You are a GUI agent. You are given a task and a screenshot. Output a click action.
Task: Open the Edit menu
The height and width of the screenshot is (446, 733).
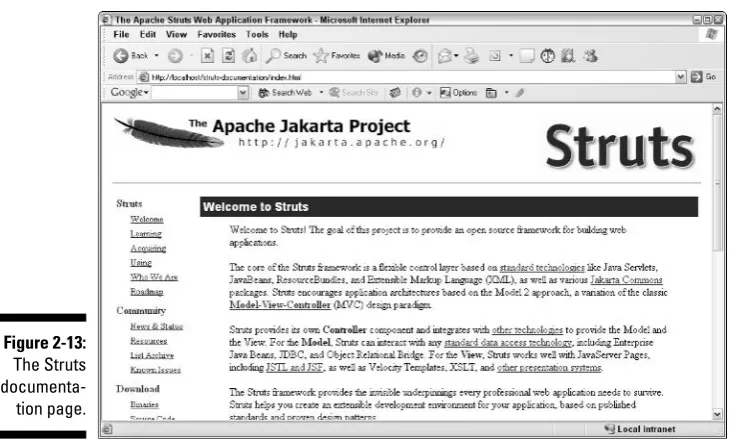pos(148,35)
